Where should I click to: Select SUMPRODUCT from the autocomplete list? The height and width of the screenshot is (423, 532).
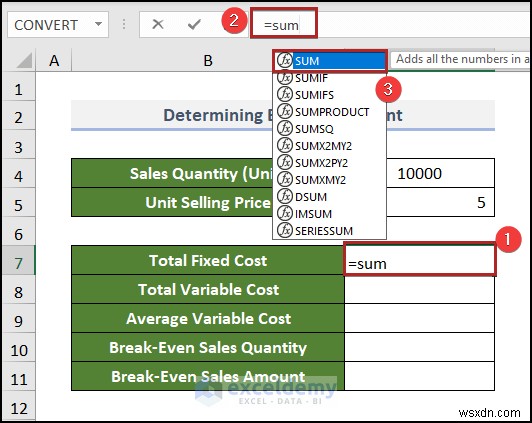click(329, 112)
